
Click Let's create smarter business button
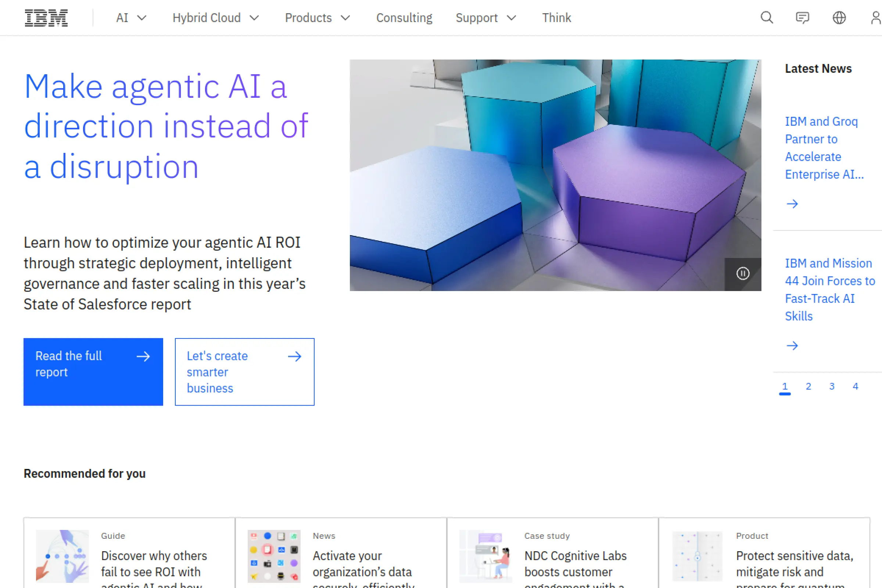pyautogui.click(x=244, y=371)
